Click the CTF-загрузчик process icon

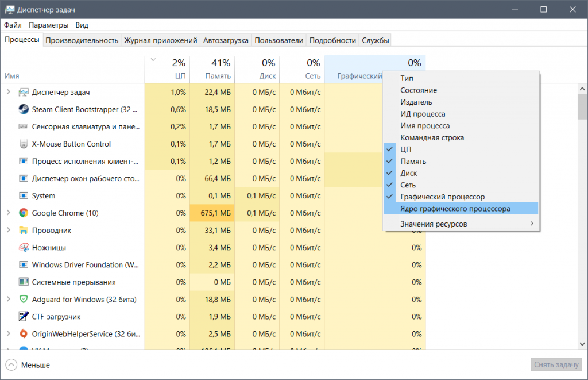point(24,316)
